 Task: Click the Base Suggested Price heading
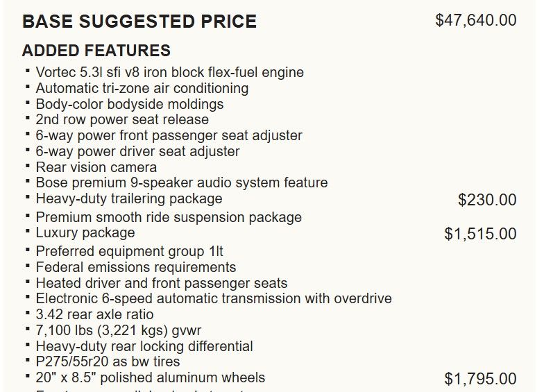click(139, 22)
